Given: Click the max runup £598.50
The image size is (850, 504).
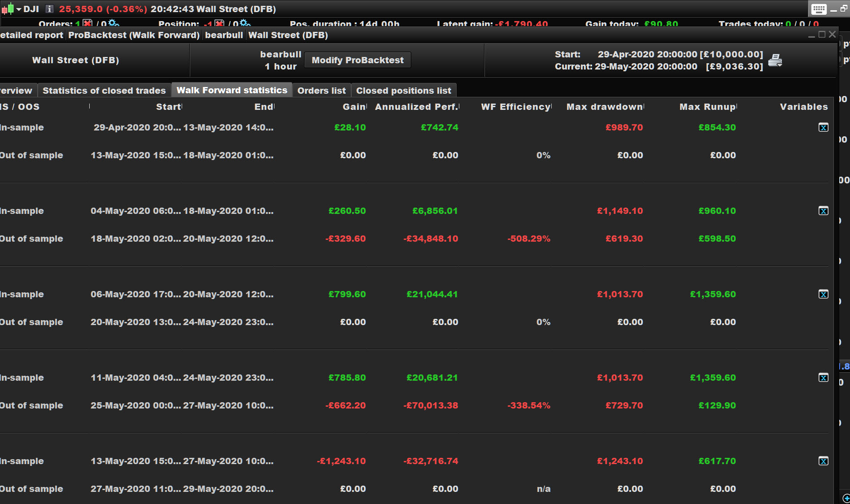Looking at the screenshot, I should coord(717,239).
